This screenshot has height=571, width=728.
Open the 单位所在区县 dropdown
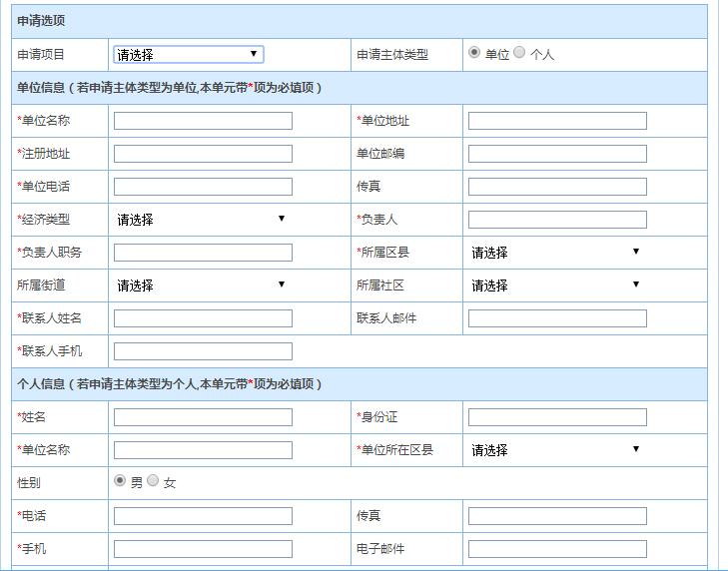pyautogui.click(x=557, y=450)
